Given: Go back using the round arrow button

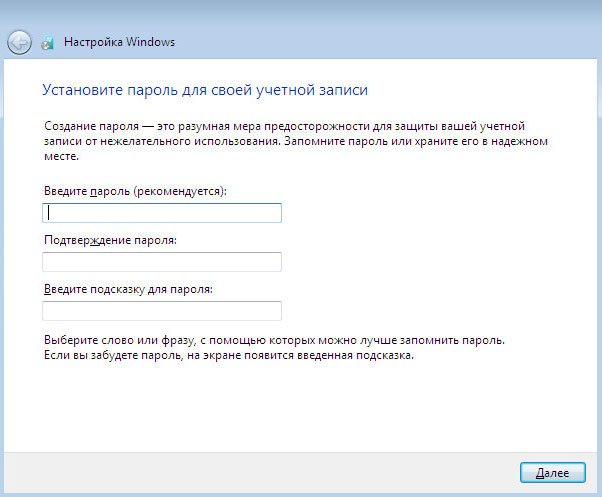Looking at the screenshot, I should point(19,42).
